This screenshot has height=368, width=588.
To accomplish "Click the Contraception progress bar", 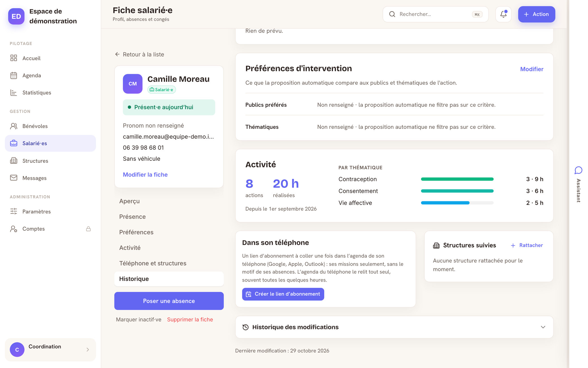I will click(457, 179).
